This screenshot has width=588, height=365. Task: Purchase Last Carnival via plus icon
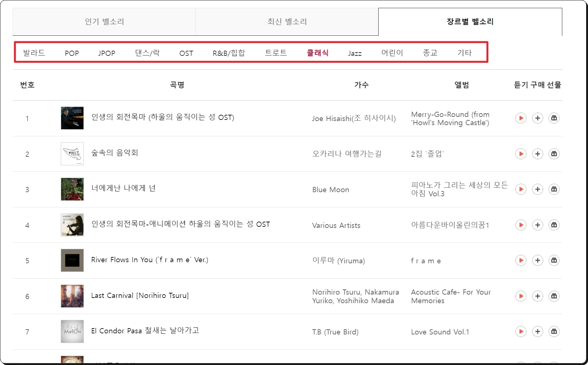click(x=537, y=296)
